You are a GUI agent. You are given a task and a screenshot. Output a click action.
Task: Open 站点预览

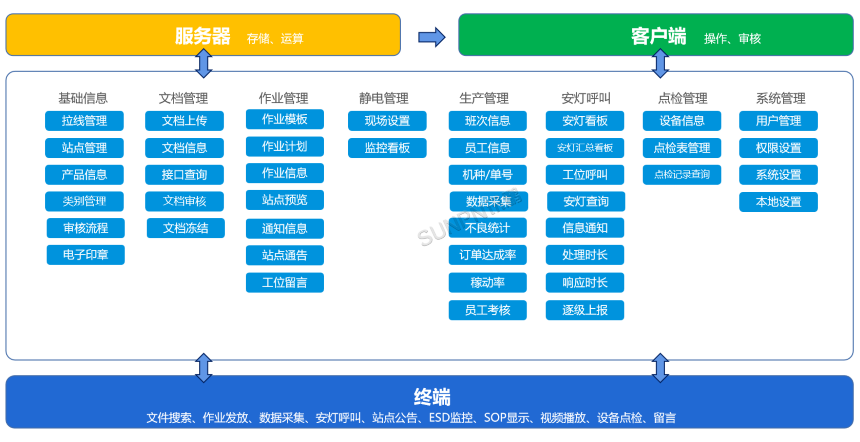(x=285, y=200)
